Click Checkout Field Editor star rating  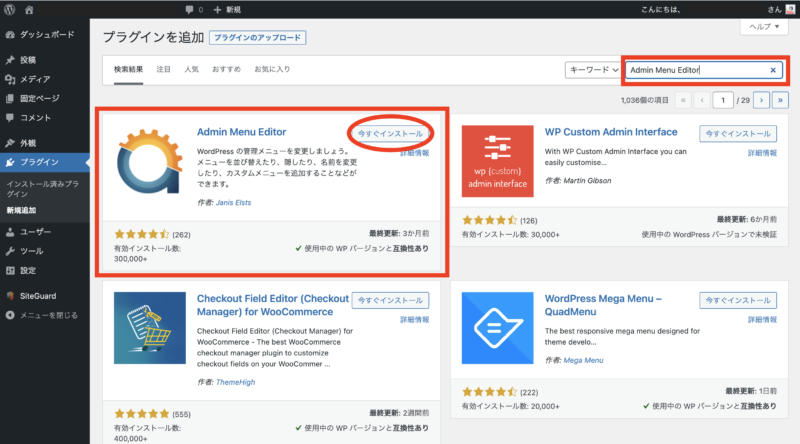141,414
